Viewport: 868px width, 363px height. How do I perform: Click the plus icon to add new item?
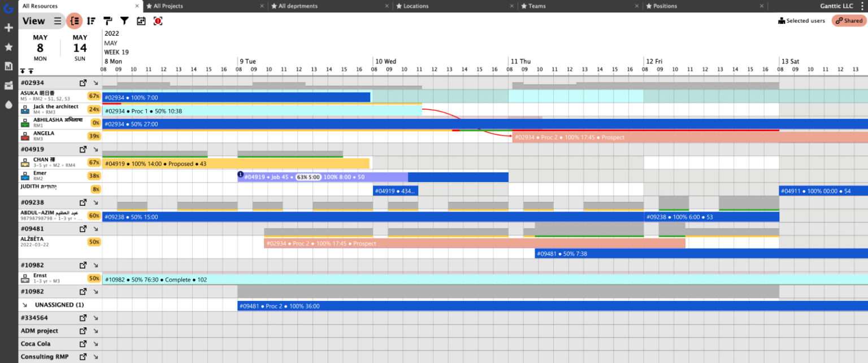click(8, 27)
